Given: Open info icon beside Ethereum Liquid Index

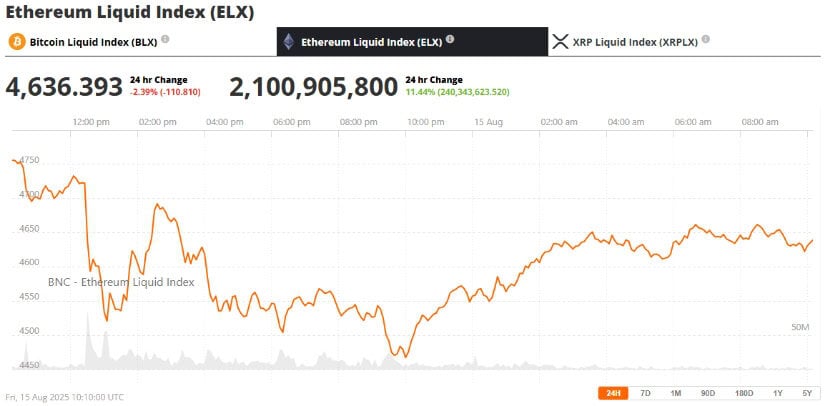Looking at the screenshot, I should [450, 39].
